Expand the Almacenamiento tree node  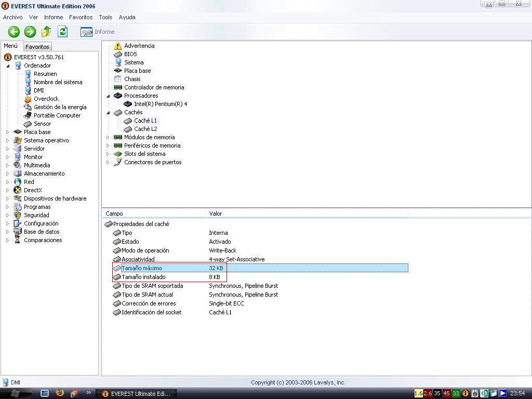[7, 174]
